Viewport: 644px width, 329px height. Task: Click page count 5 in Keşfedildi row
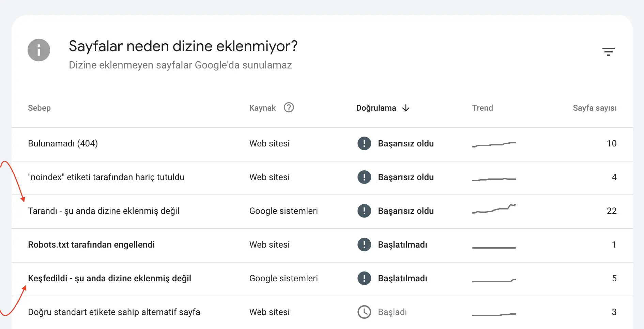(614, 278)
